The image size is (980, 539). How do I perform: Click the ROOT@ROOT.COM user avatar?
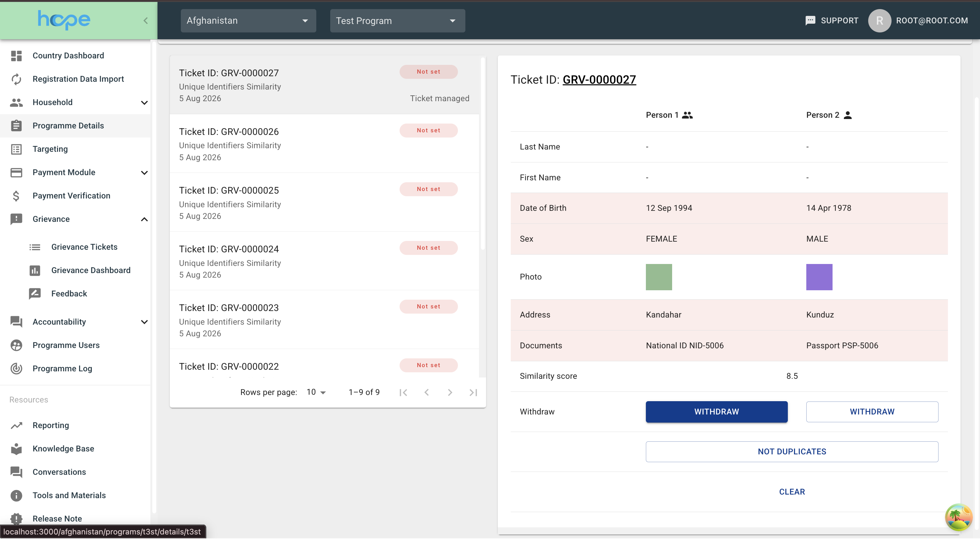879,20
